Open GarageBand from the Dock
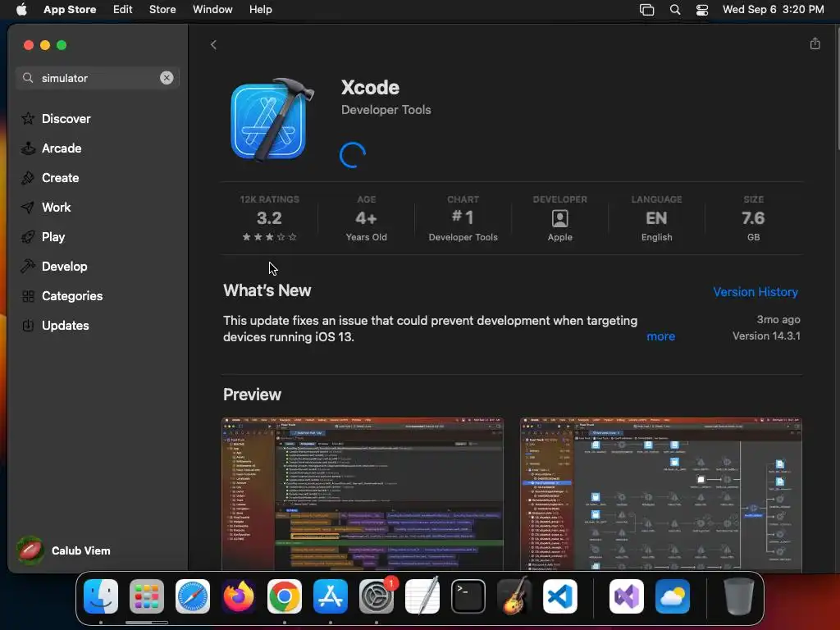This screenshot has width=840, height=630. point(514,596)
